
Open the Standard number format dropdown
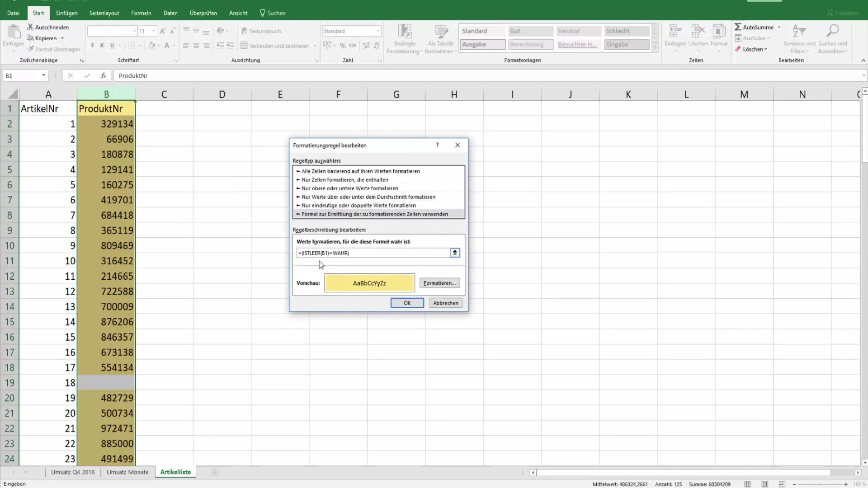coord(378,31)
